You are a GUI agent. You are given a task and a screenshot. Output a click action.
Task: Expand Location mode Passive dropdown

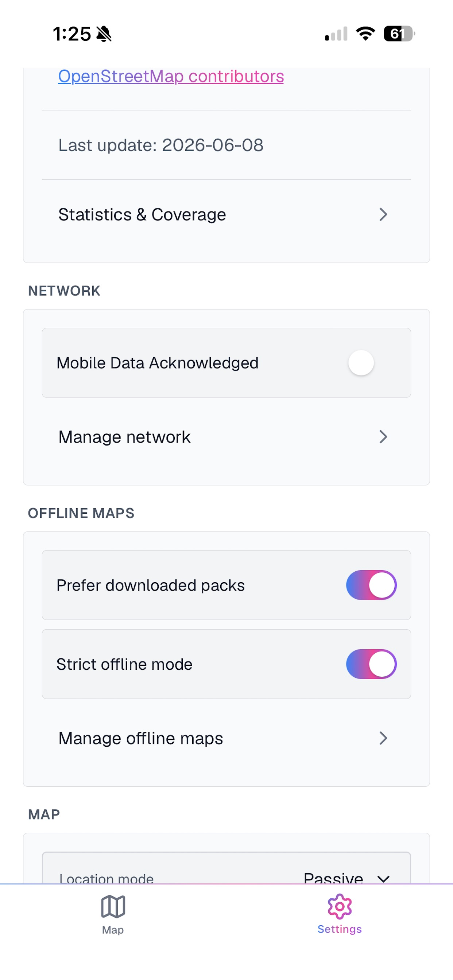[x=346, y=877]
